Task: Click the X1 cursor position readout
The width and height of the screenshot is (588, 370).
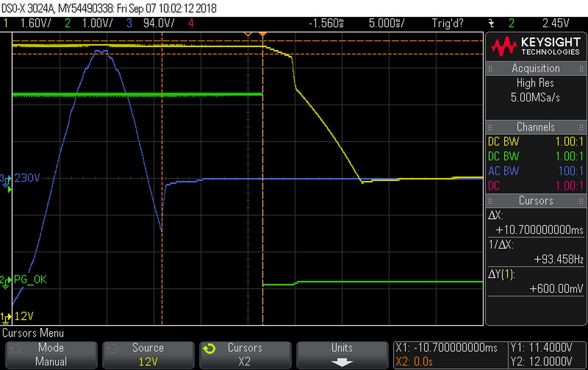Action: point(446,348)
